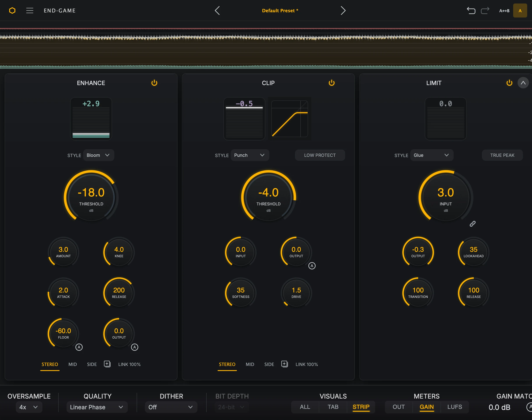Select the A state slot button

[x=520, y=10]
